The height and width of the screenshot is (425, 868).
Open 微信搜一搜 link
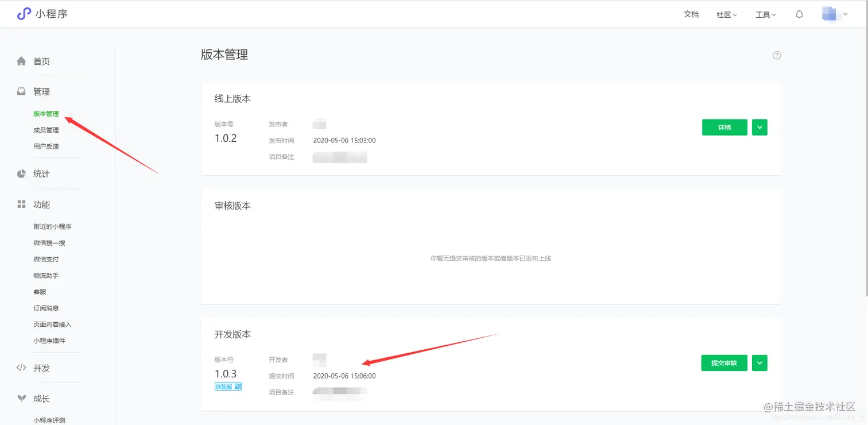tap(49, 243)
